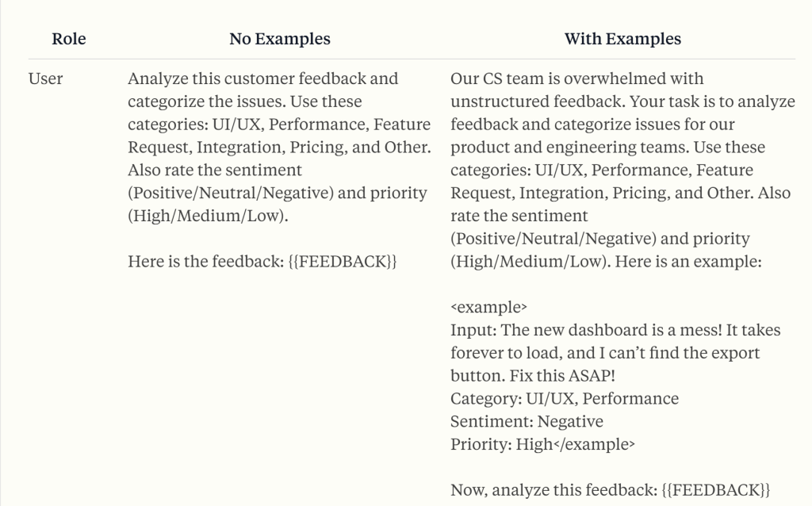Select the No Examples column header
The image size is (812, 506).
[x=280, y=38]
